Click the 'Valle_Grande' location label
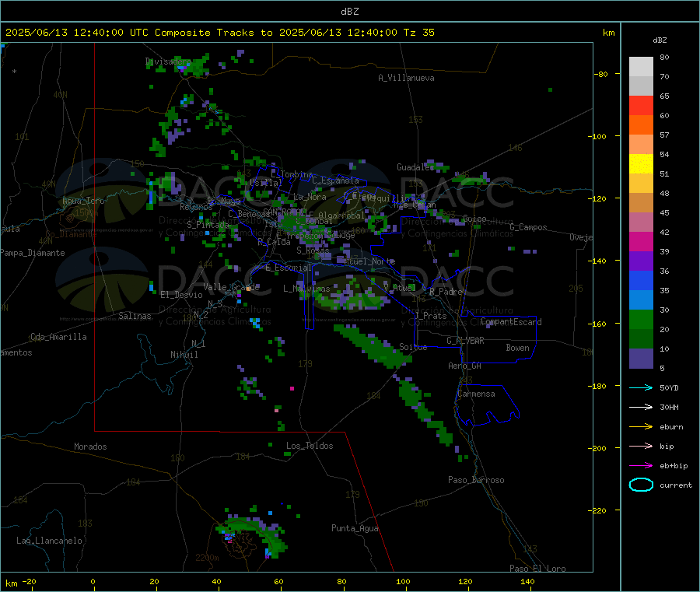Viewport: 700px width, 592px height. 231,287
